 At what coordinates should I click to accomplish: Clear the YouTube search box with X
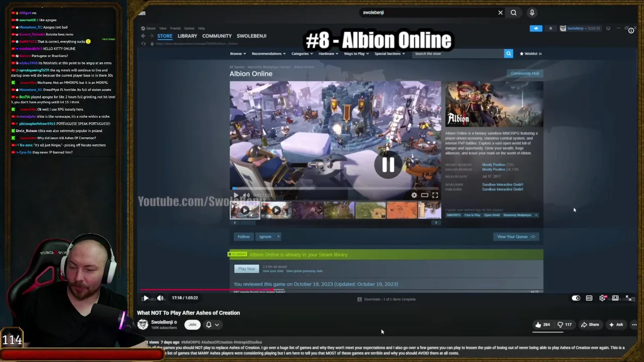tap(500, 13)
